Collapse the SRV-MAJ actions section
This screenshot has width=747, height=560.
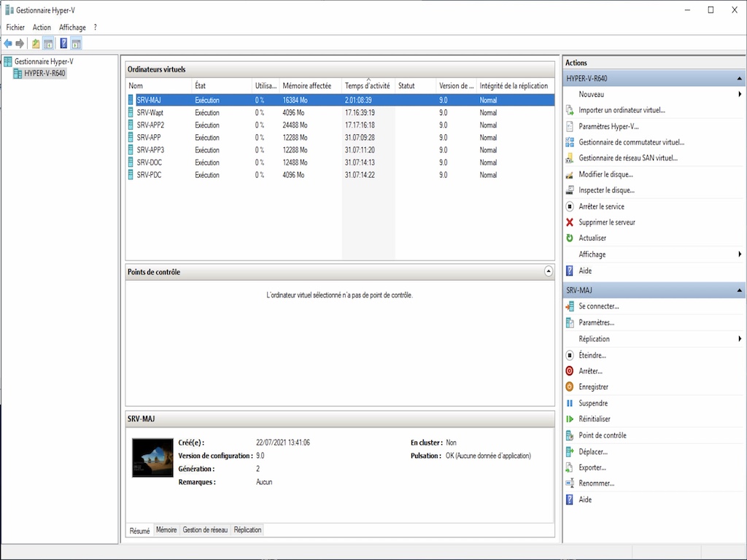[740, 290]
